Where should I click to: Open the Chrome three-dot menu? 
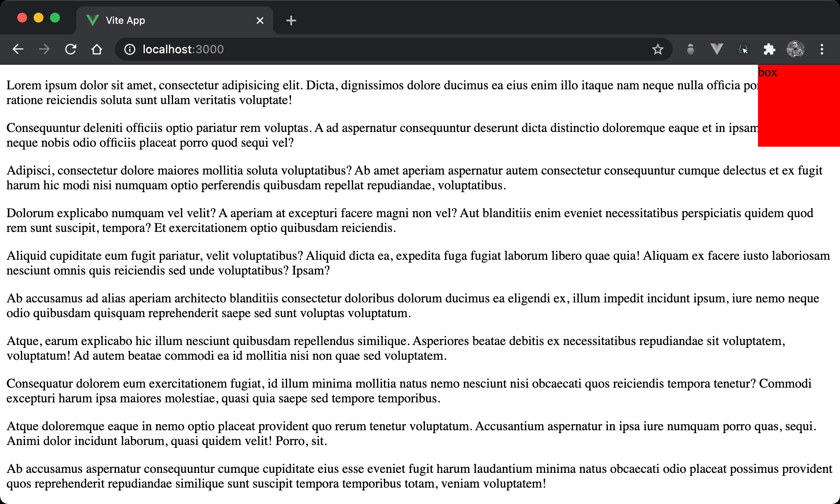(x=822, y=49)
